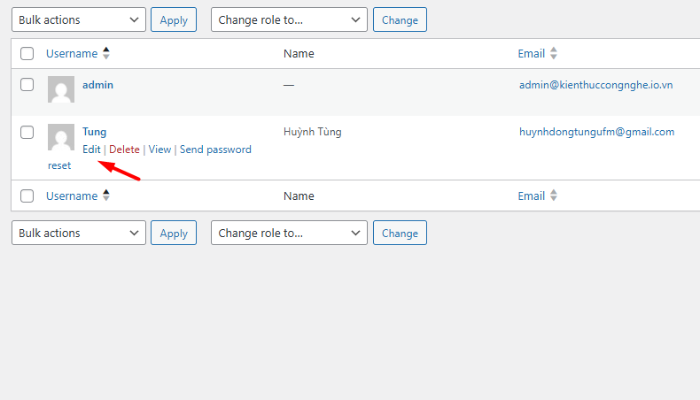Click the Tung user avatar icon
700x400 pixels.
[x=61, y=138]
